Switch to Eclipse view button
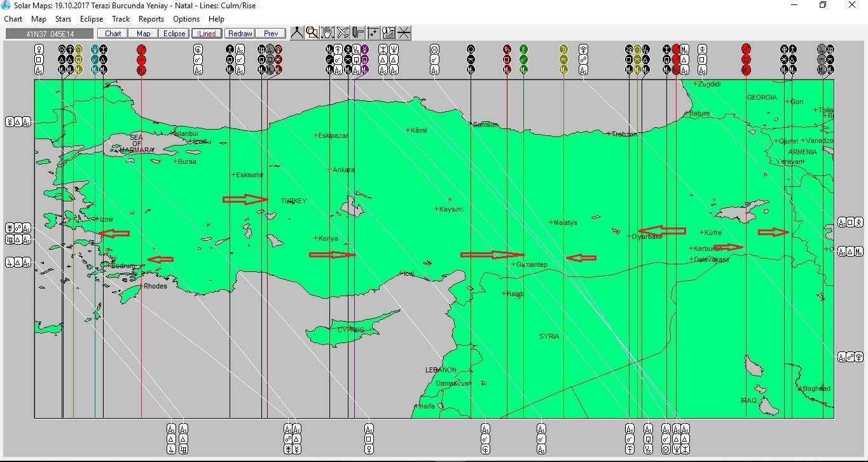Screen dimensions: 868x462 click(174, 34)
